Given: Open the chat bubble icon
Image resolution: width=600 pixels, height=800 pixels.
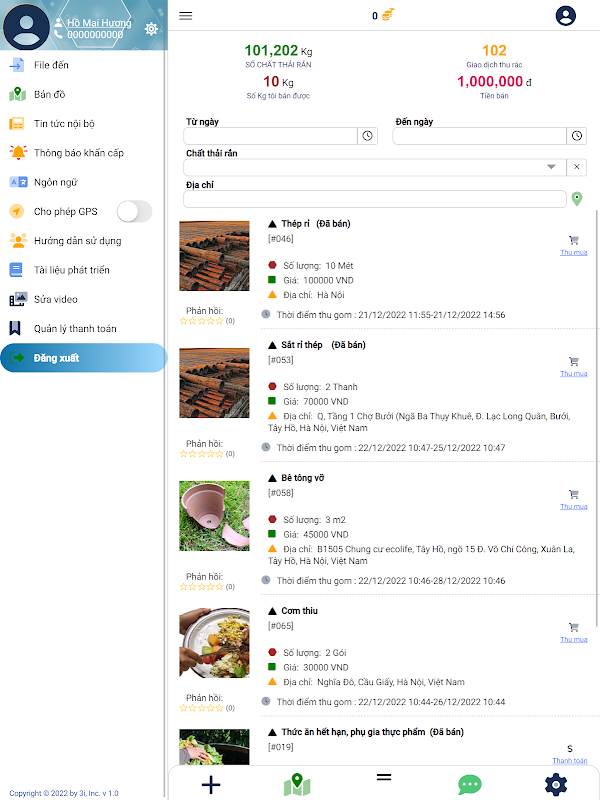Looking at the screenshot, I should coord(470,785).
